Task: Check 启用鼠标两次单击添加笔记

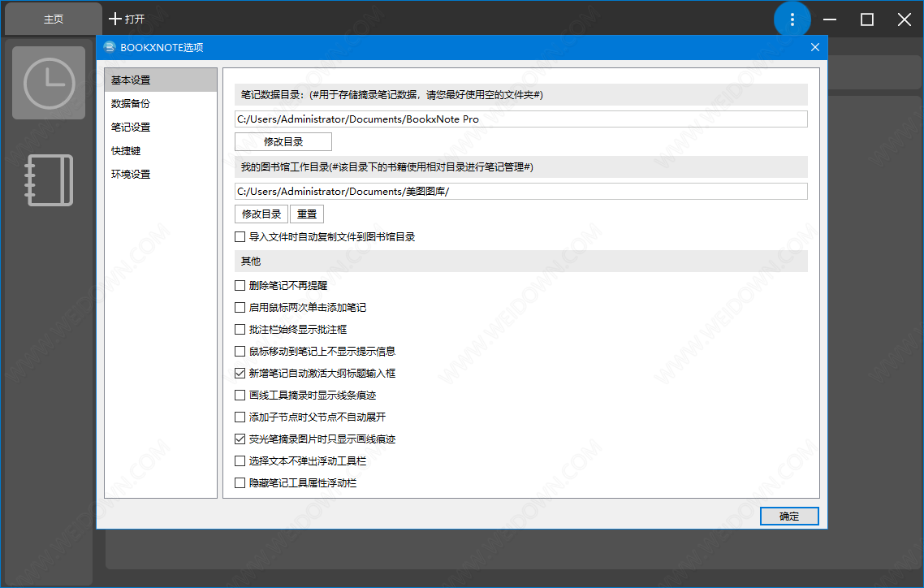Action: [240, 308]
